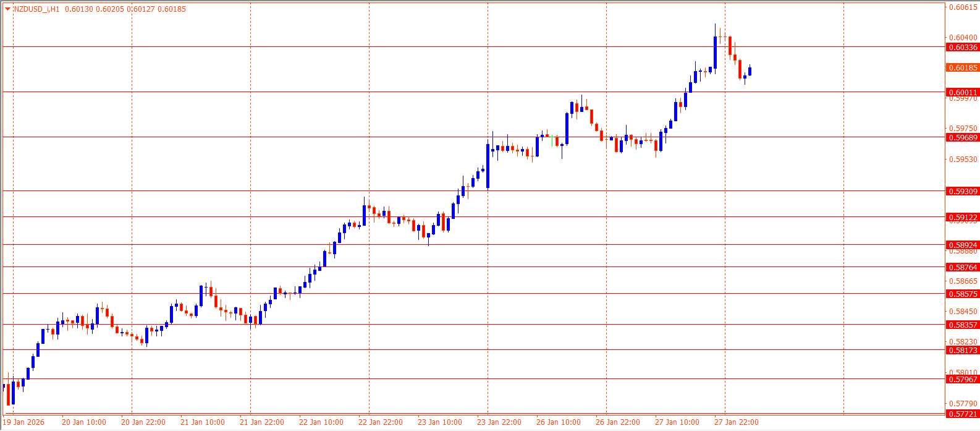Click the 21 Jan 10:00 time axis label
Screen dimensions: 980x431
click(x=203, y=422)
